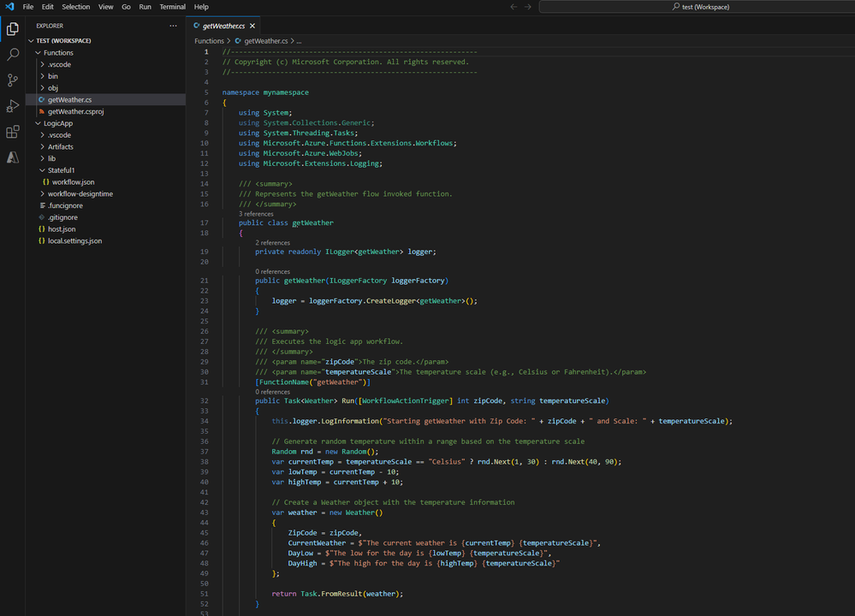Open workflow.json file in explorer
This screenshot has width=855, height=616.
(x=73, y=182)
